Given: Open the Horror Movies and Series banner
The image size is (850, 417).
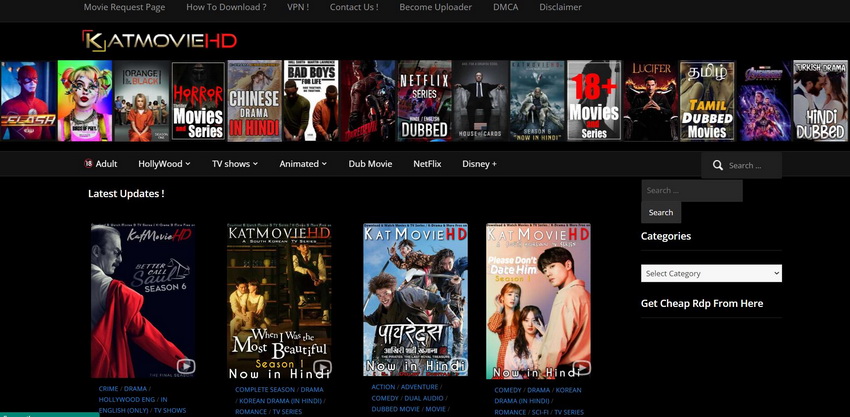Looking at the screenshot, I should [198, 101].
